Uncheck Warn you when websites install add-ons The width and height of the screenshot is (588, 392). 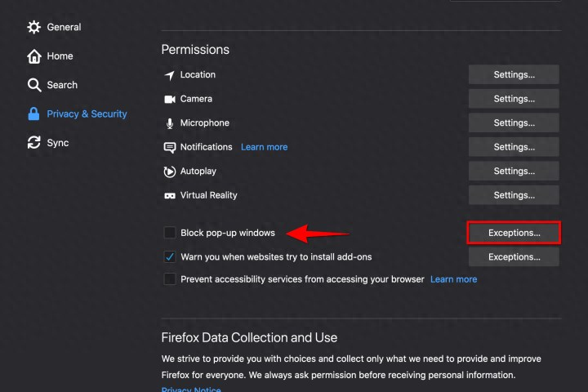170,256
